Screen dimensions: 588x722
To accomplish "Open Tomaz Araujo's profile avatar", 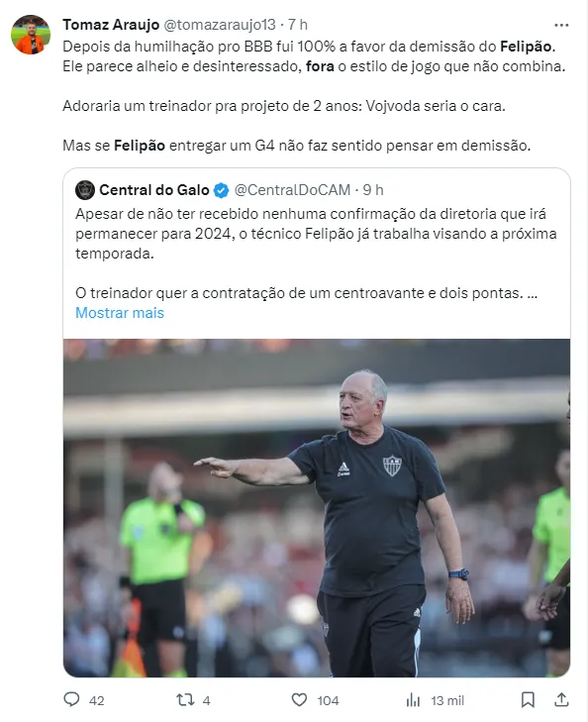I will pos(31,34).
